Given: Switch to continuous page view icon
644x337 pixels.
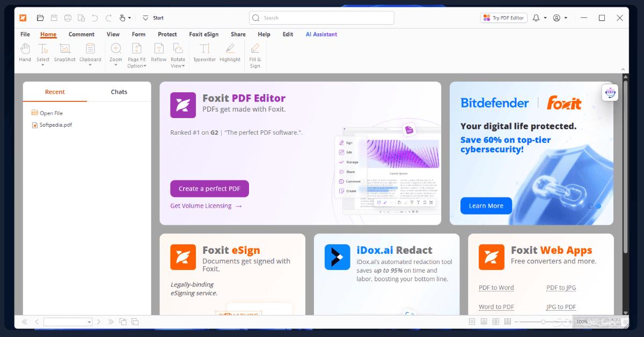Looking at the screenshot, I should tap(484, 322).
